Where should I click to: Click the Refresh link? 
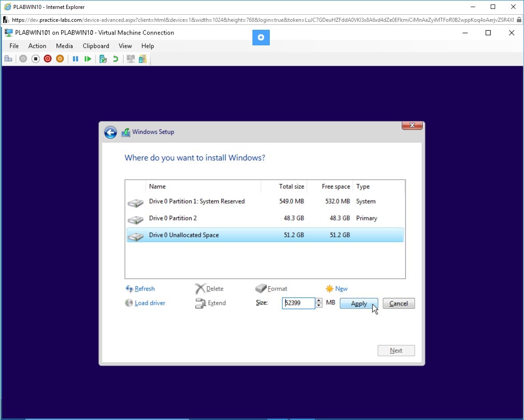click(x=145, y=289)
